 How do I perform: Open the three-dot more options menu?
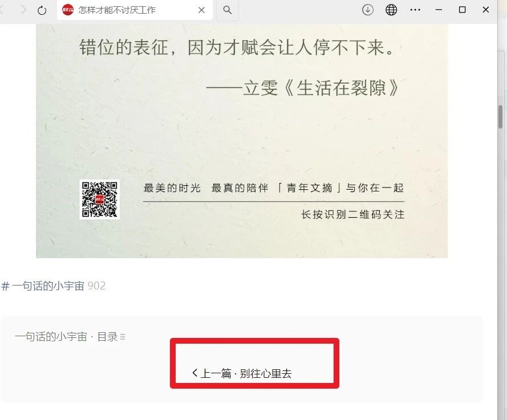point(415,10)
